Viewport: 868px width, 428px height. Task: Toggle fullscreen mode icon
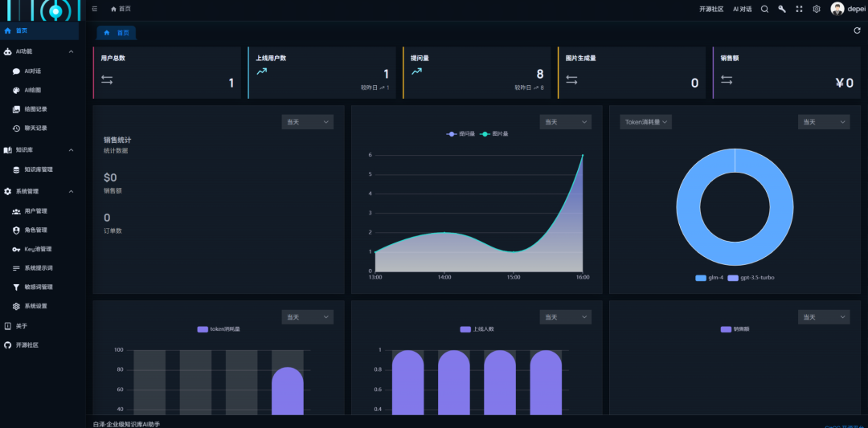point(800,9)
